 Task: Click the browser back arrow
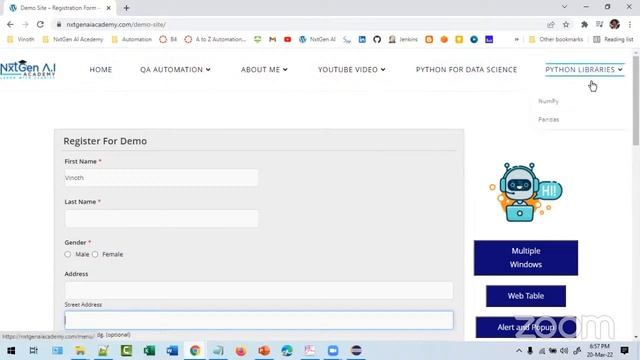click(10, 24)
